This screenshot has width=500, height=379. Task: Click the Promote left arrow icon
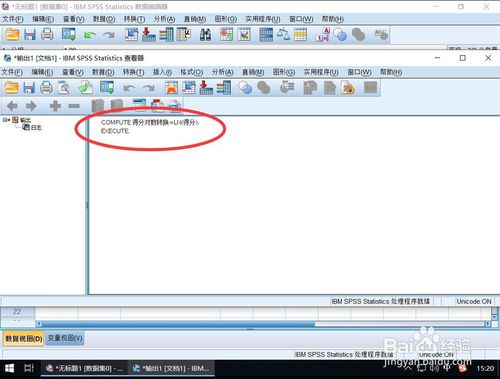[12, 106]
